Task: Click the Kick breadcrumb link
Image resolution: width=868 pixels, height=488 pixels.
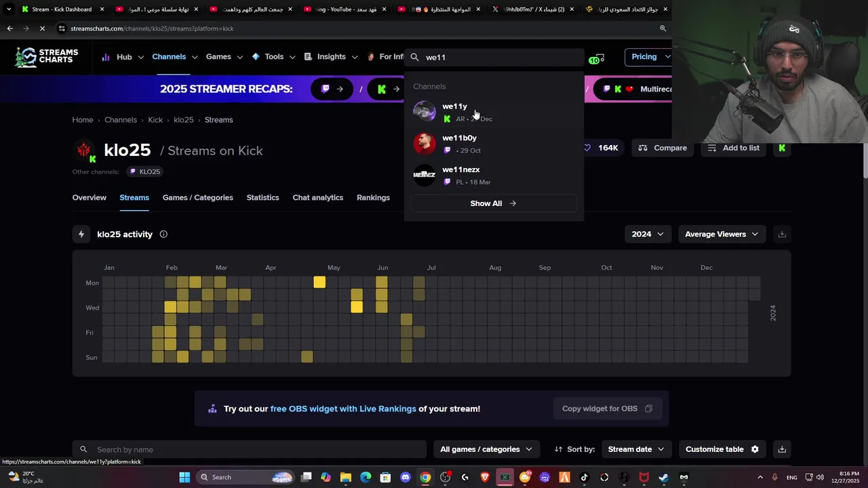Action: (155, 120)
